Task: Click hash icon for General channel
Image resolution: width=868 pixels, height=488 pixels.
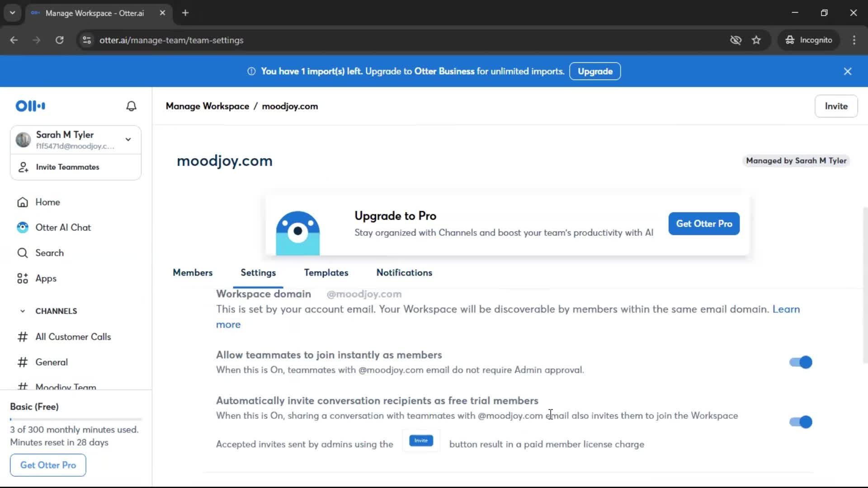Action: 23,362
